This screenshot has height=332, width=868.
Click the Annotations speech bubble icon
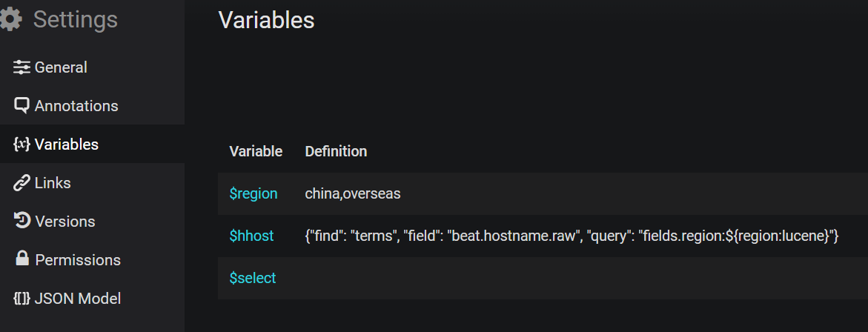21,106
